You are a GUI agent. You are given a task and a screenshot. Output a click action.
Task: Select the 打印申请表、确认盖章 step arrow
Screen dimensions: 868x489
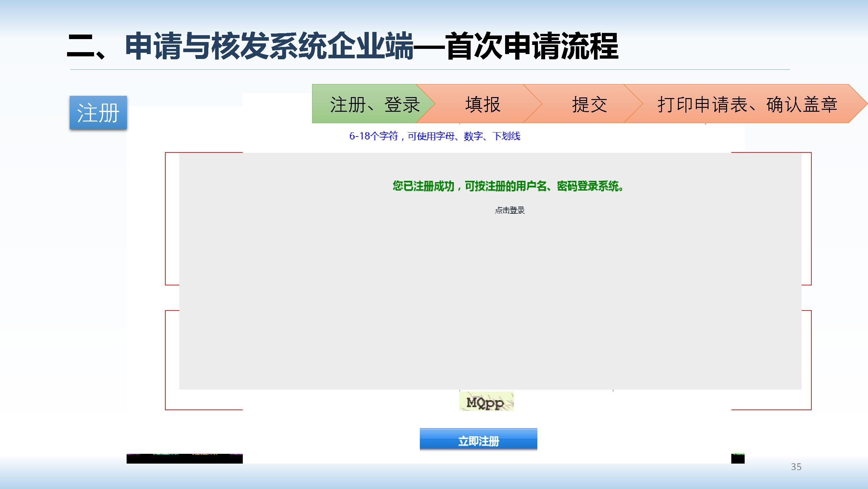[747, 104]
